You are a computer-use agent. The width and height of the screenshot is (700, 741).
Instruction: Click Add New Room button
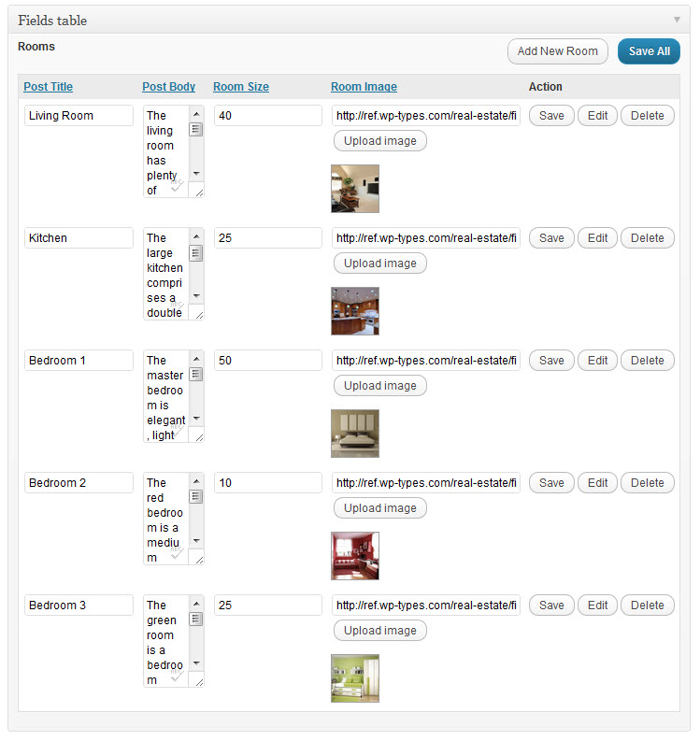(557, 51)
